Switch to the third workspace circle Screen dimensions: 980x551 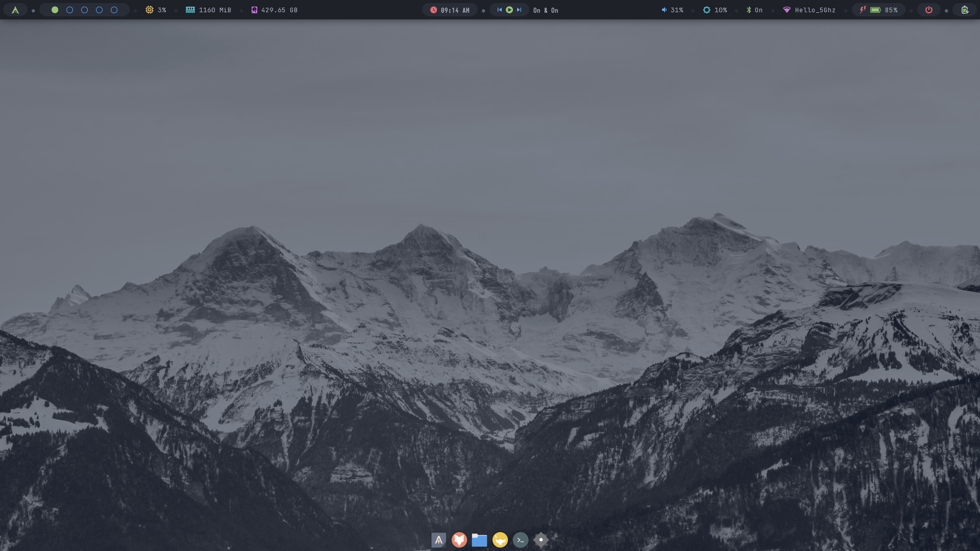[84, 10]
